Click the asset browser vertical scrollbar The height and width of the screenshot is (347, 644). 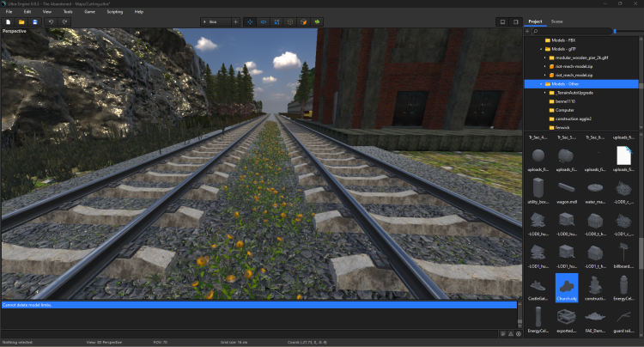coord(641,234)
